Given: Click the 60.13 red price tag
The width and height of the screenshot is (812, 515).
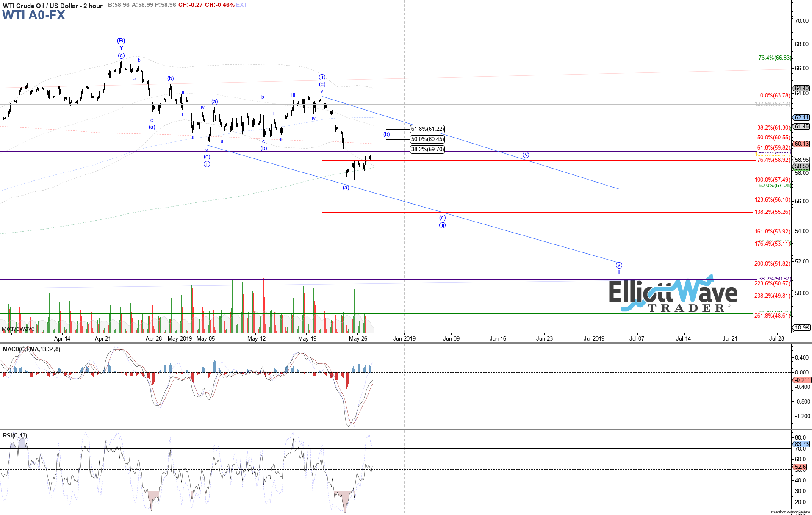Looking at the screenshot, I should pyautogui.click(x=801, y=144).
